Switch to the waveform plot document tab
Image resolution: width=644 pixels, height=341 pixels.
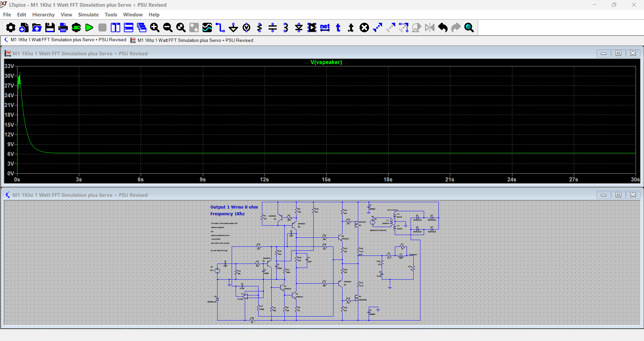[x=192, y=40]
